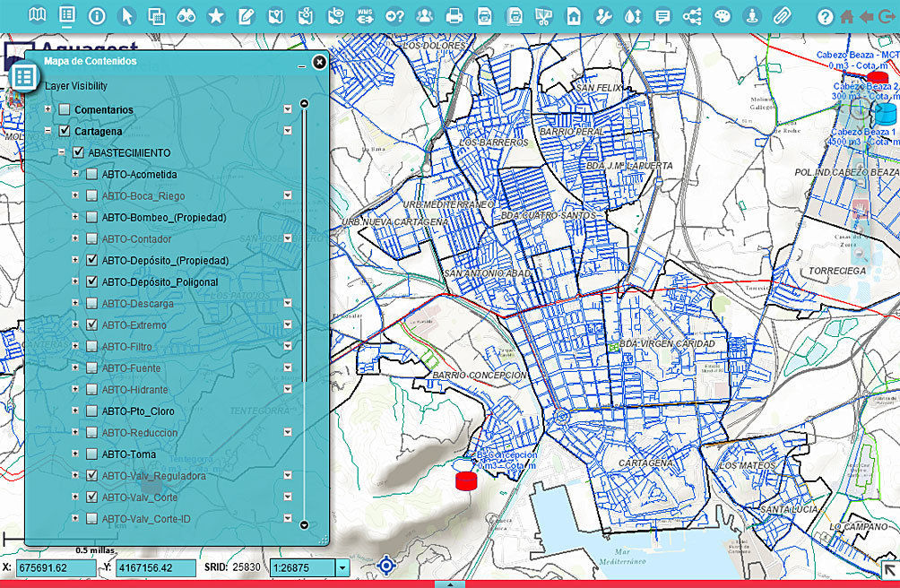Expand the ABTO-Contador layer node
The height and width of the screenshot is (588, 900).
[x=75, y=238]
